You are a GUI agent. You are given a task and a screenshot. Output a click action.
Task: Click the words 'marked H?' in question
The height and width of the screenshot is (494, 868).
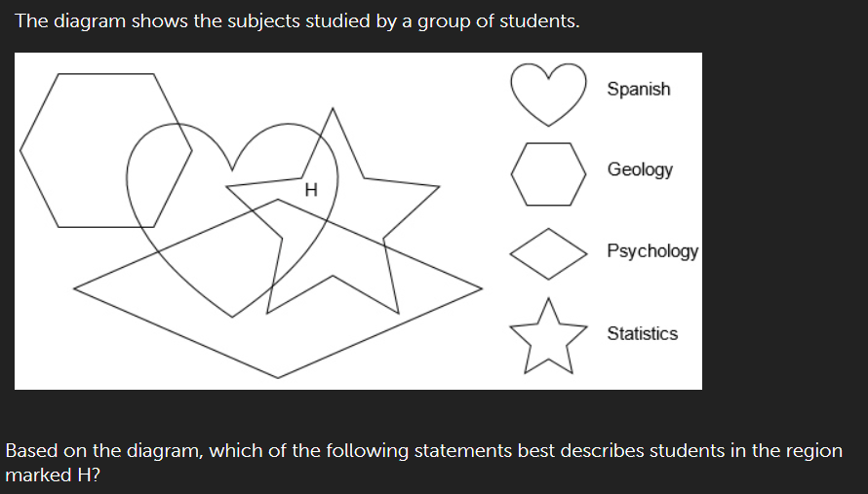pos(53,475)
